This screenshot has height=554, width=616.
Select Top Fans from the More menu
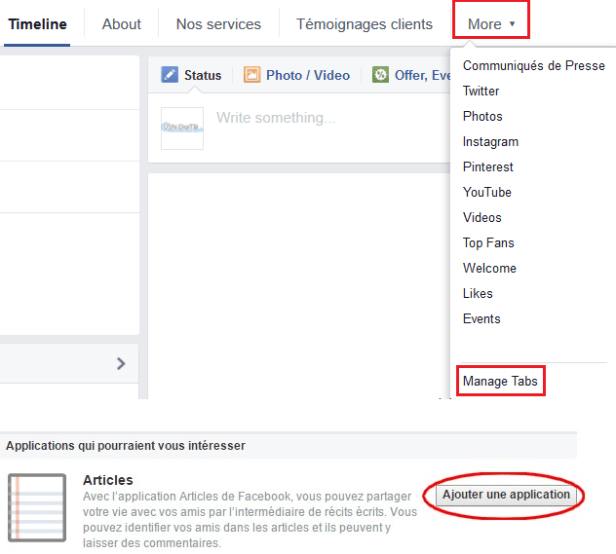point(488,243)
